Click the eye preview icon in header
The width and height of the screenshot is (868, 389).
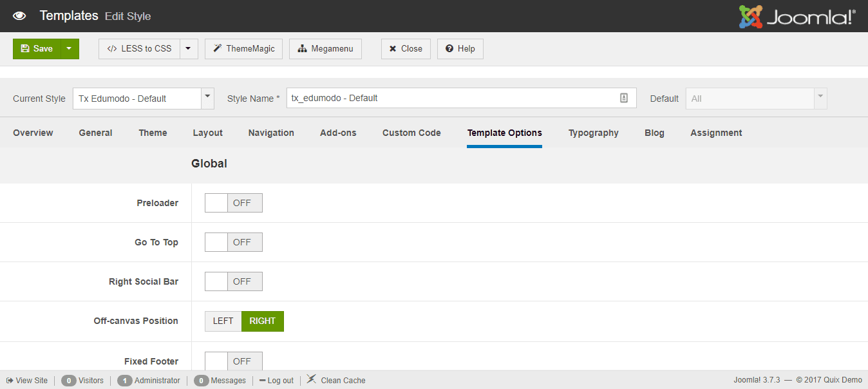pos(19,16)
